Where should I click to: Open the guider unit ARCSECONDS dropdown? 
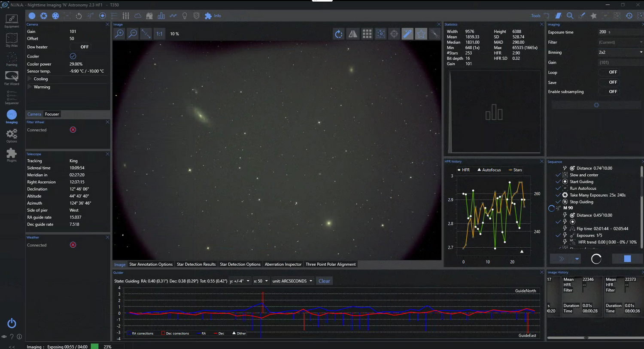click(x=292, y=281)
